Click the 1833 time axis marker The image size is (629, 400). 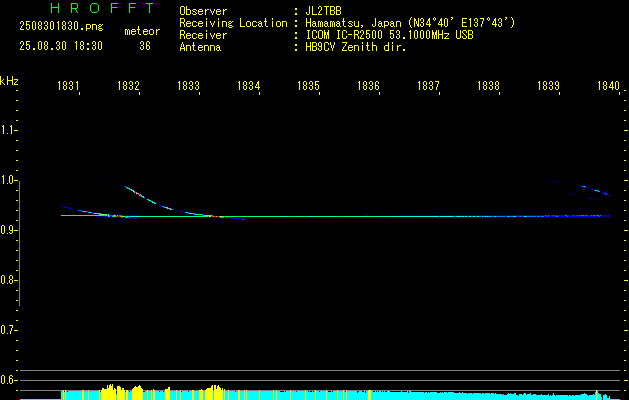click(x=189, y=86)
